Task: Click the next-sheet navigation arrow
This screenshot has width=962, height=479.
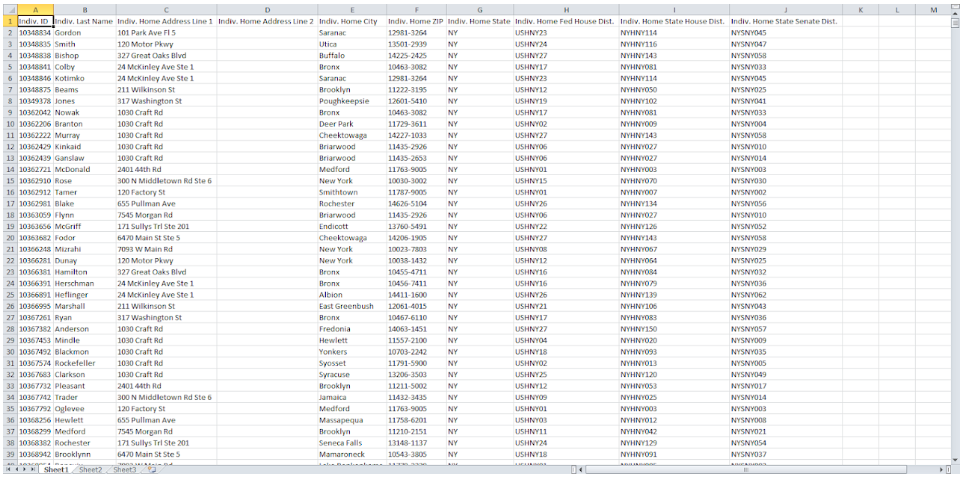Action: (x=24, y=469)
